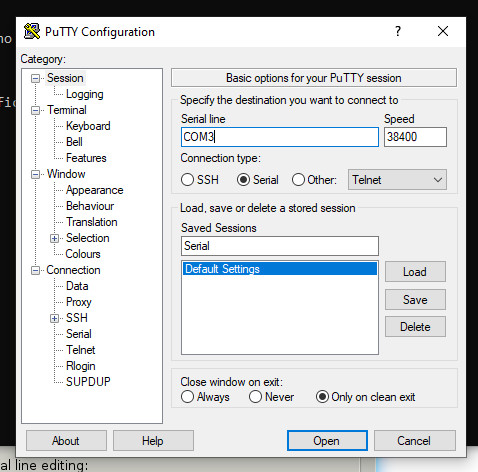This screenshot has width=478, height=472.
Task: Choose Only on clean exit option
Action: click(322, 397)
